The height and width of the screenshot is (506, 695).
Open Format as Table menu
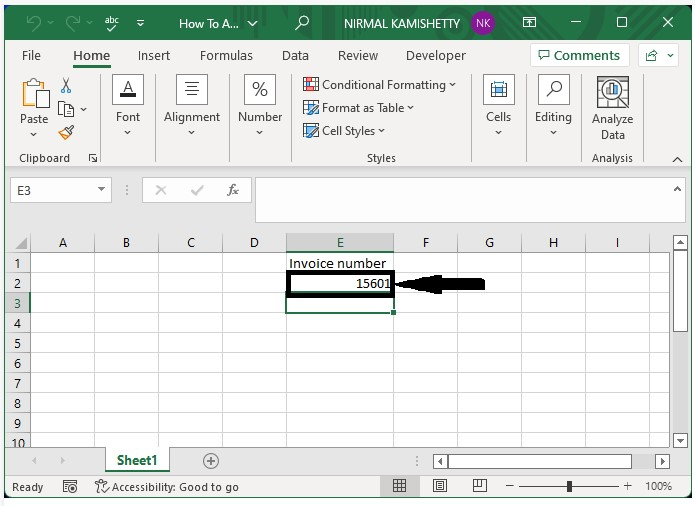[x=358, y=108]
